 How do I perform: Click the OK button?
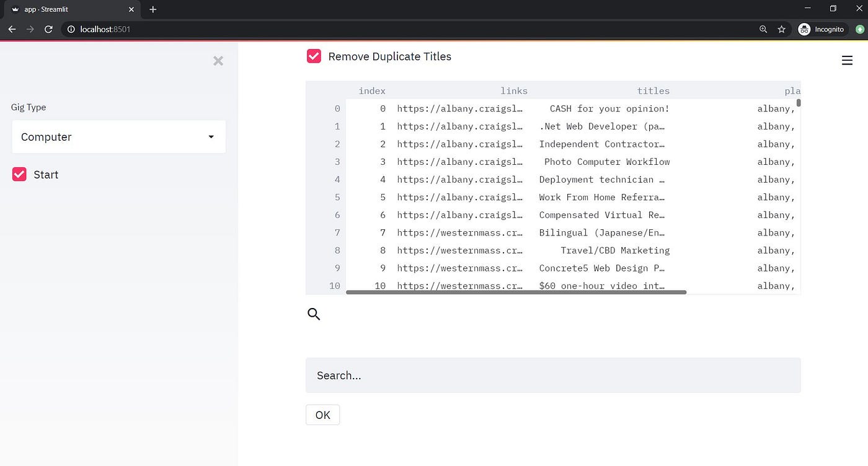click(322, 415)
